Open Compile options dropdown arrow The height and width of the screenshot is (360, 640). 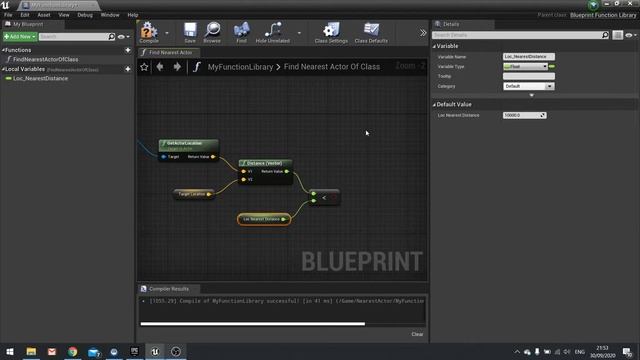pyautogui.click(x=167, y=33)
